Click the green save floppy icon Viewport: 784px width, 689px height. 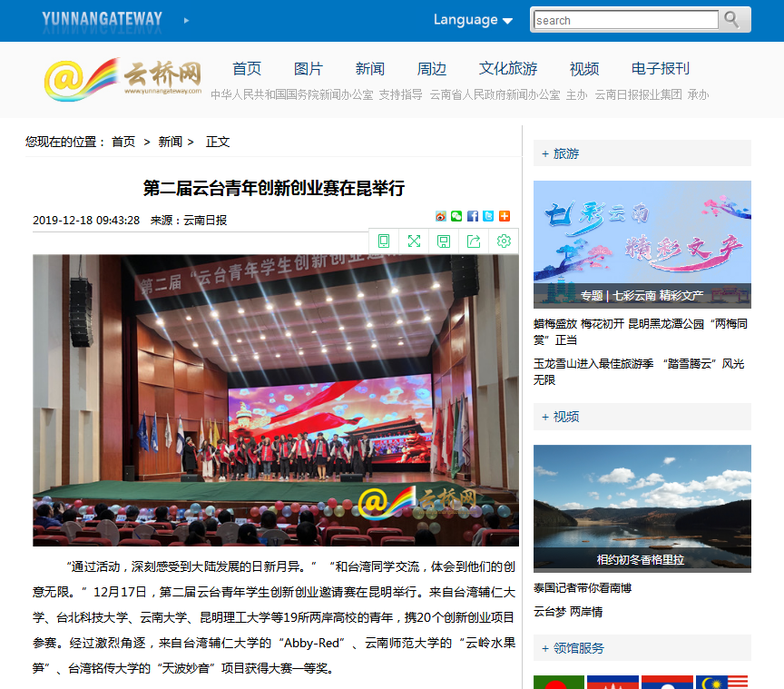tap(444, 241)
